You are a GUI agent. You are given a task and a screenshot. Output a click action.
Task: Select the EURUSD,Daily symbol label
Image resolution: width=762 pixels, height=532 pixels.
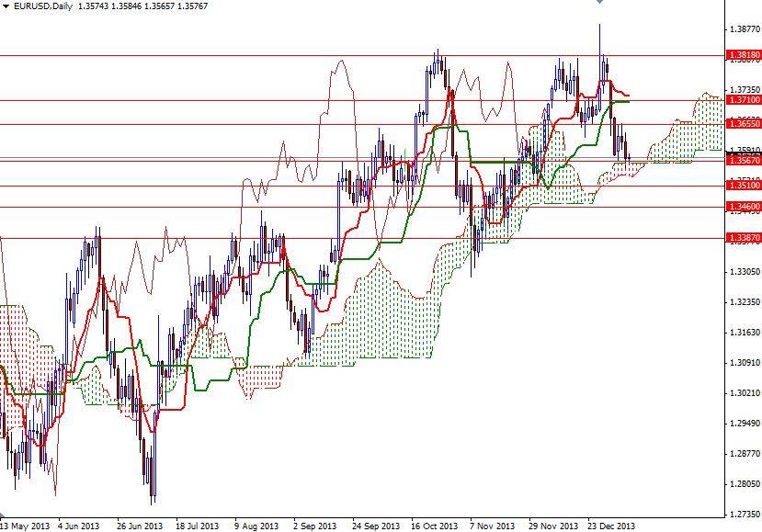pyautogui.click(x=42, y=6)
